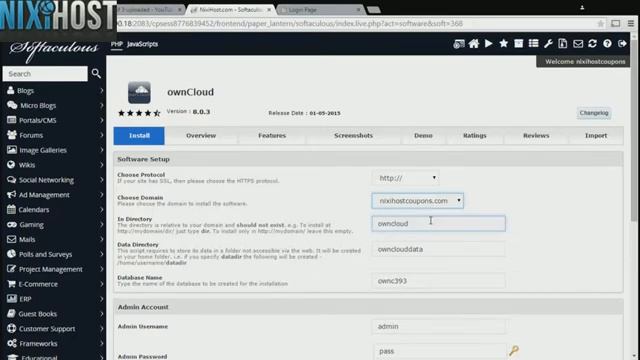The width and height of the screenshot is (640, 360).
Task: Open all installations box icon
Action: click(518, 44)
